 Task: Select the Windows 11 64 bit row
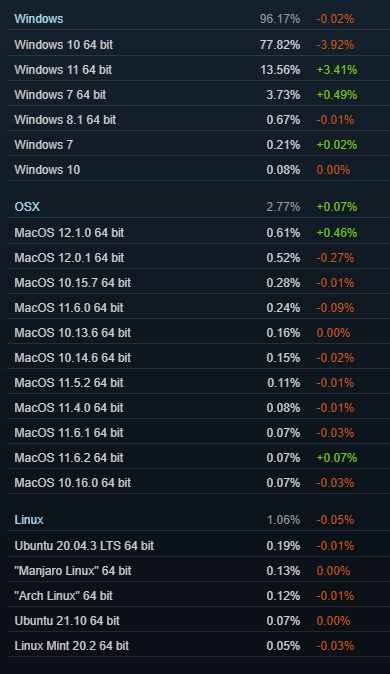pos(198,70)
